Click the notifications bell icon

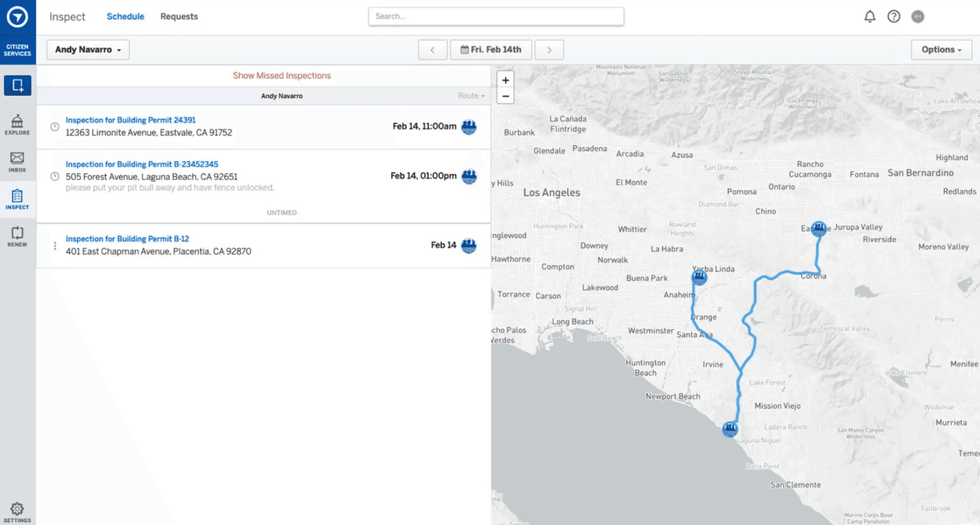[x=869, y=16]
